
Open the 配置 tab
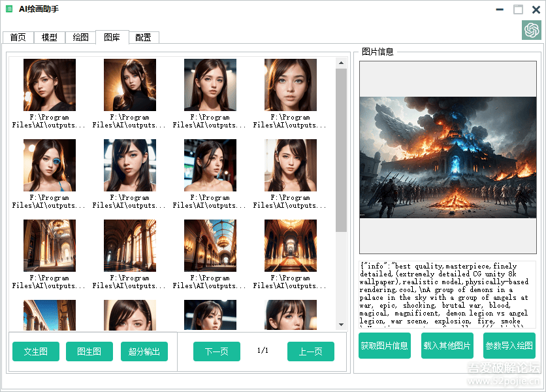(x=144, y=37)
